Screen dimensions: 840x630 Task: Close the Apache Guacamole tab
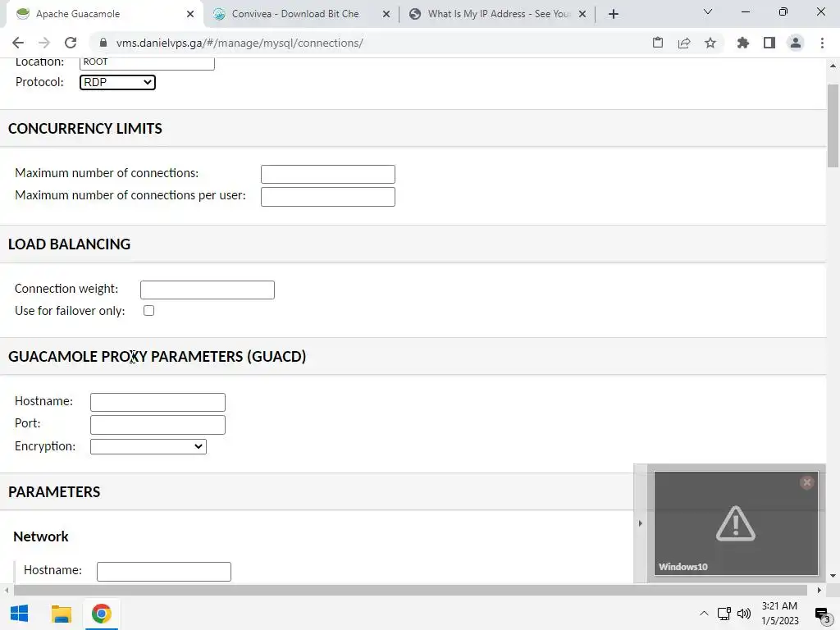click(x=190, y=14)
